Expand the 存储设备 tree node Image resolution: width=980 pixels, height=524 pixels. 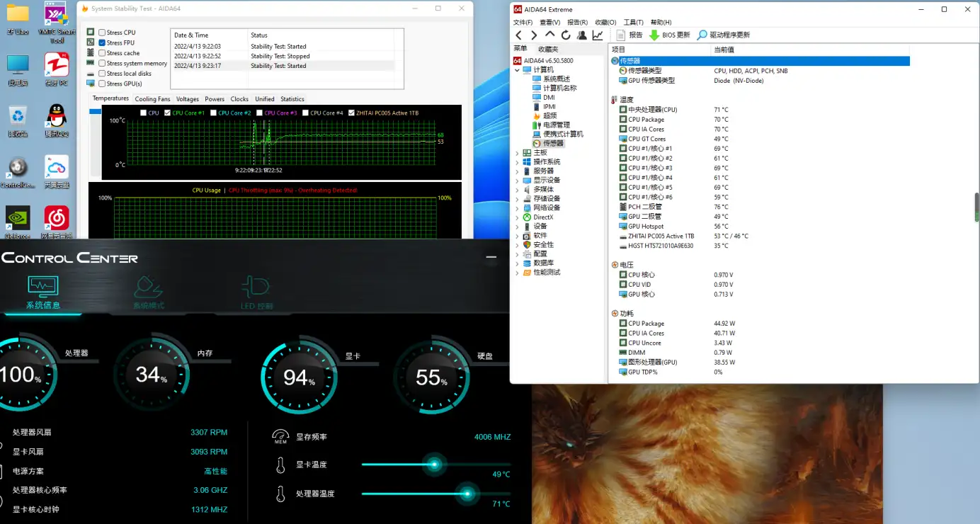pos(517,198)
